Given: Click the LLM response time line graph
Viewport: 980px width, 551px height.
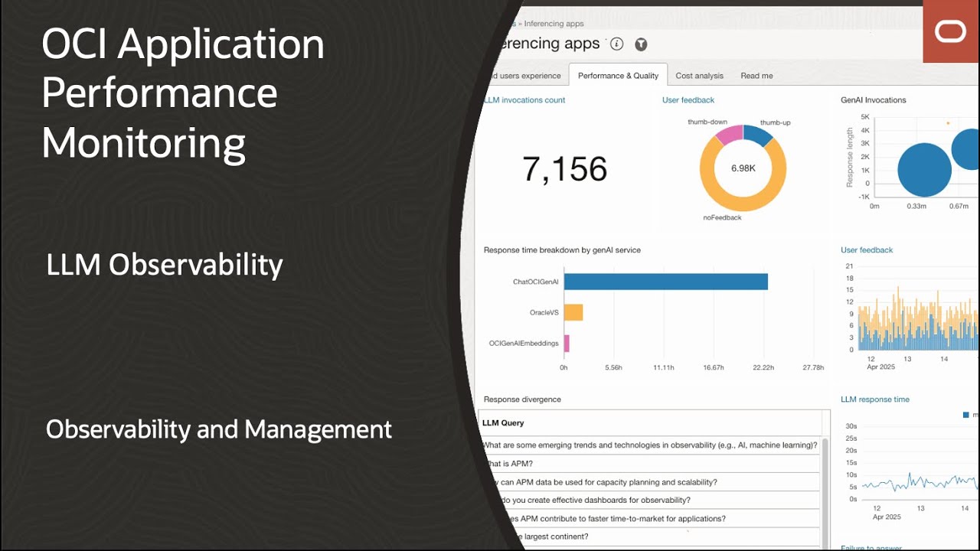Looking at the screenshot, I should click(920, 483).
